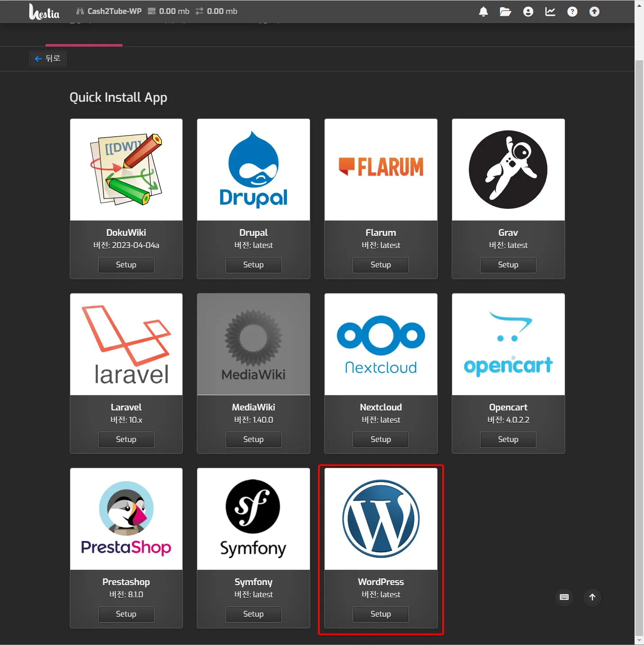Screen dimensions: 644x645
Task: Click the PrestaShop logo thumbnail
Action: [126, 519]
